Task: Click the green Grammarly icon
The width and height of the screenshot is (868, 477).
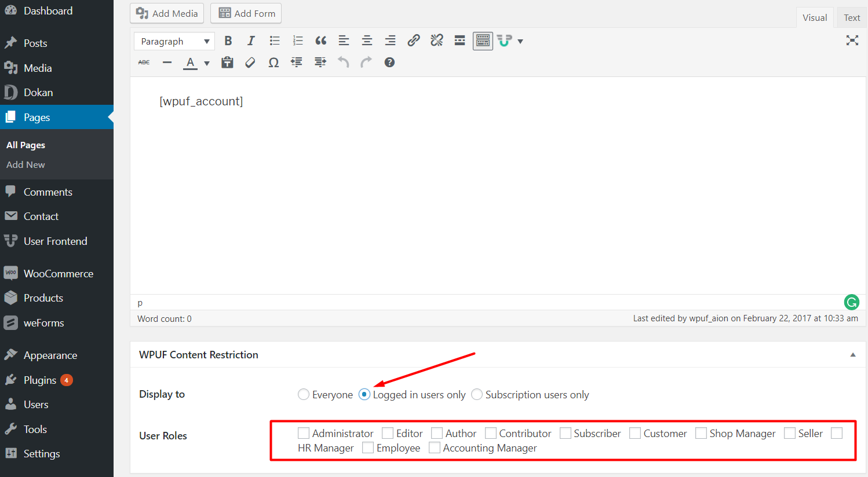Action: 851,302
